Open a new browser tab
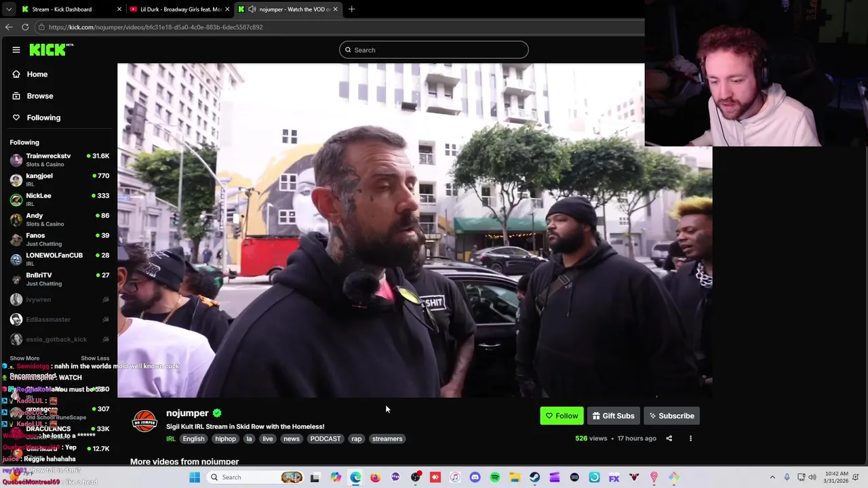Viewport: 868px width, 488px height. click(351, 9)
